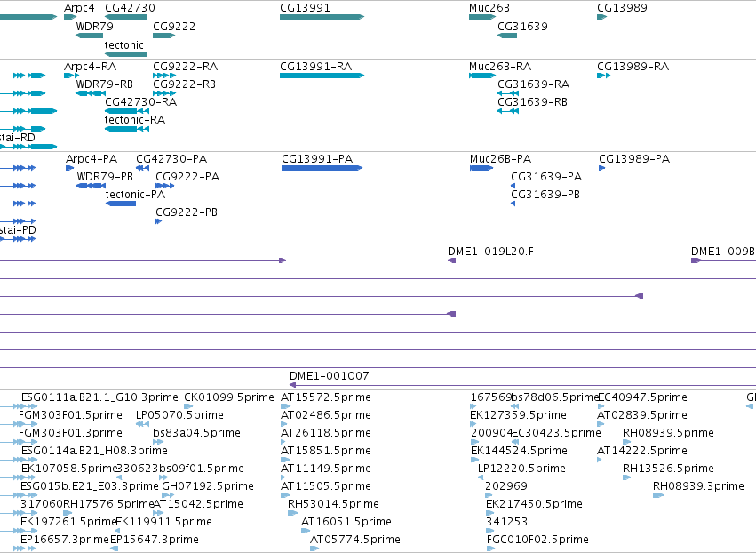The width and height of the screenshot is (756, 553).
Task: Click the CG31639-PB protein label
Action: coord(545,195)
